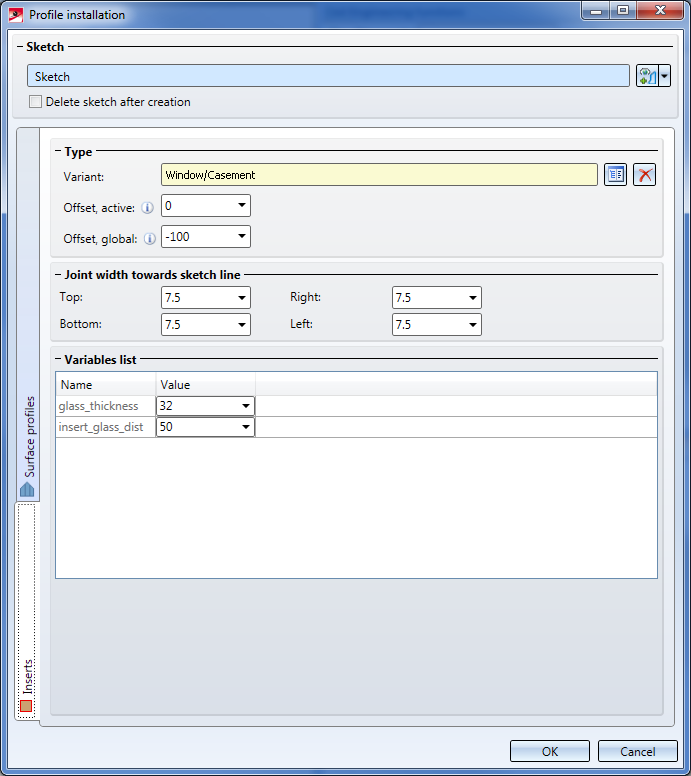Click the Sketch name field

(328, 76)
